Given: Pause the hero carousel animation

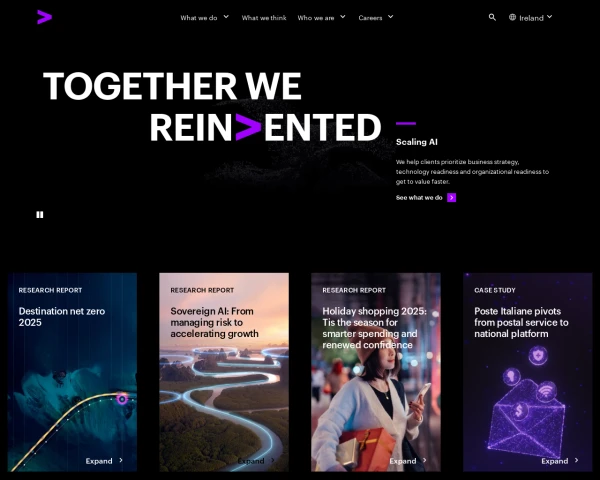Looking at the screenshot, I should pyautogui.click(x=40, y=215).
